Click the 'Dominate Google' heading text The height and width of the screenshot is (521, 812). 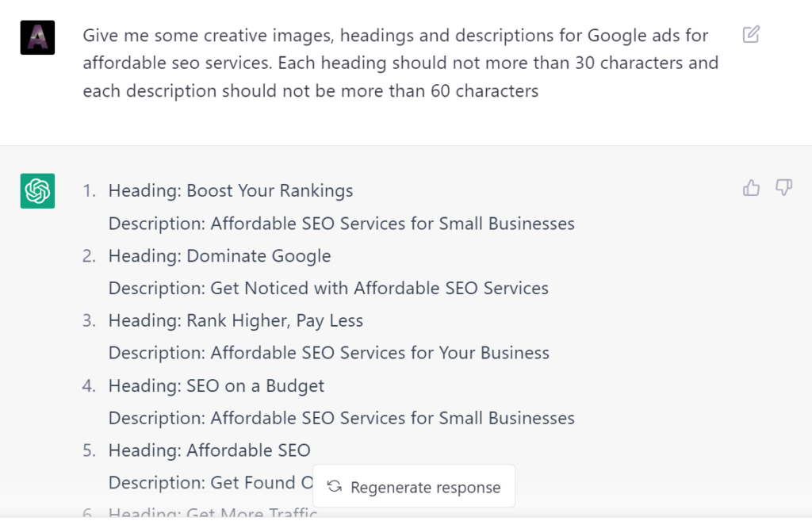tap(259, 255)
